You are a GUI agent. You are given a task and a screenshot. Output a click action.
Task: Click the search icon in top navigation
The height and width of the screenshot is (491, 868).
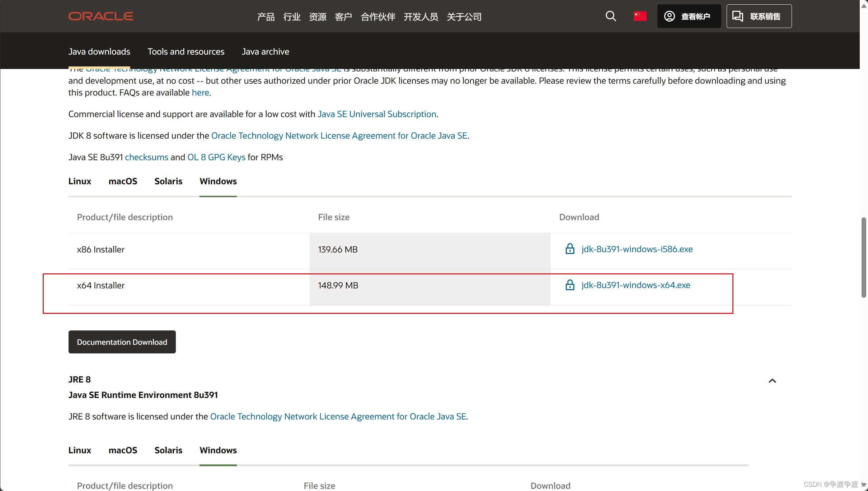[x=610, y=16]
